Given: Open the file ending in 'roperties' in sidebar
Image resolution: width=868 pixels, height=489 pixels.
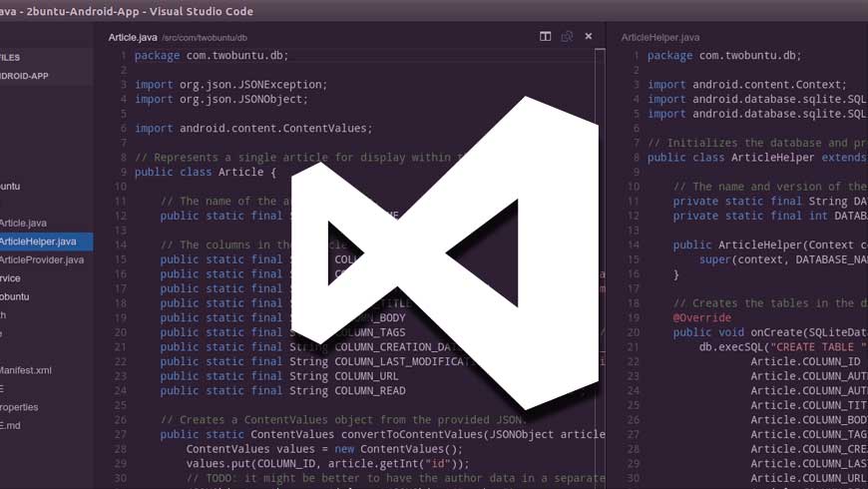Looking at the screenshot, I should (19, 407).
